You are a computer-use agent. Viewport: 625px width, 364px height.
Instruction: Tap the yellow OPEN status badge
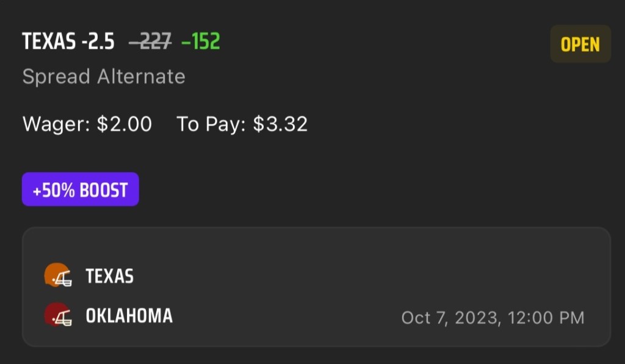pos(580,45)
